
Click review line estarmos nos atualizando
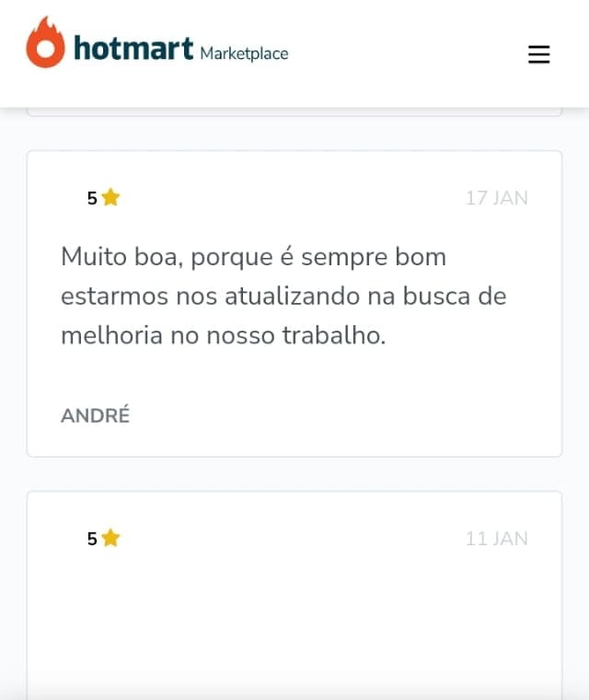click(x=283, y=296)
